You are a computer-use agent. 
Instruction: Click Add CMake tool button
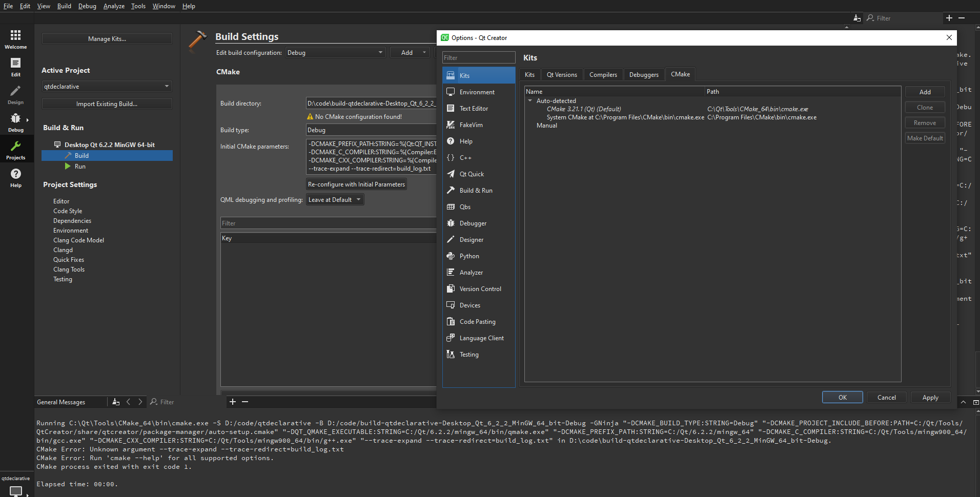[925, 92]
